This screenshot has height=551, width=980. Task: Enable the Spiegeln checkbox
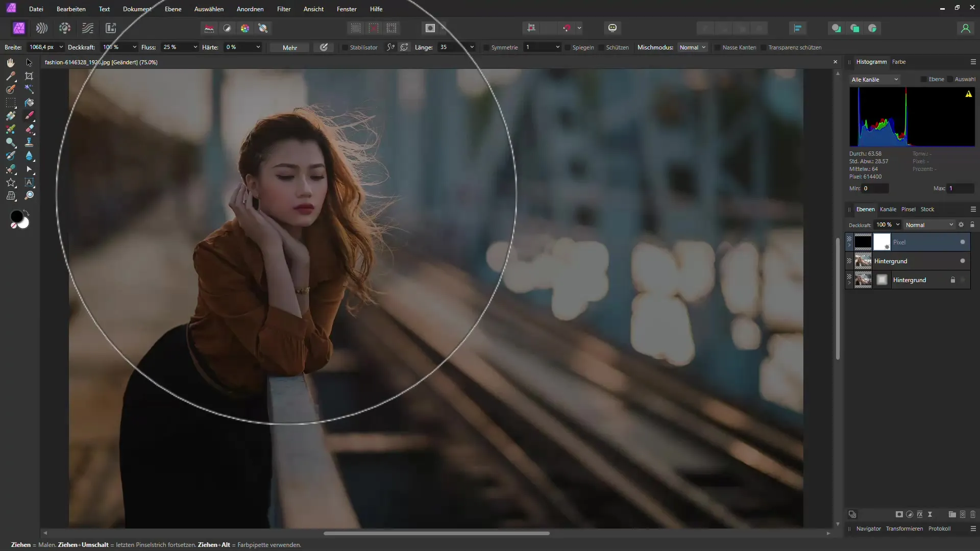[x=568, y=47]
